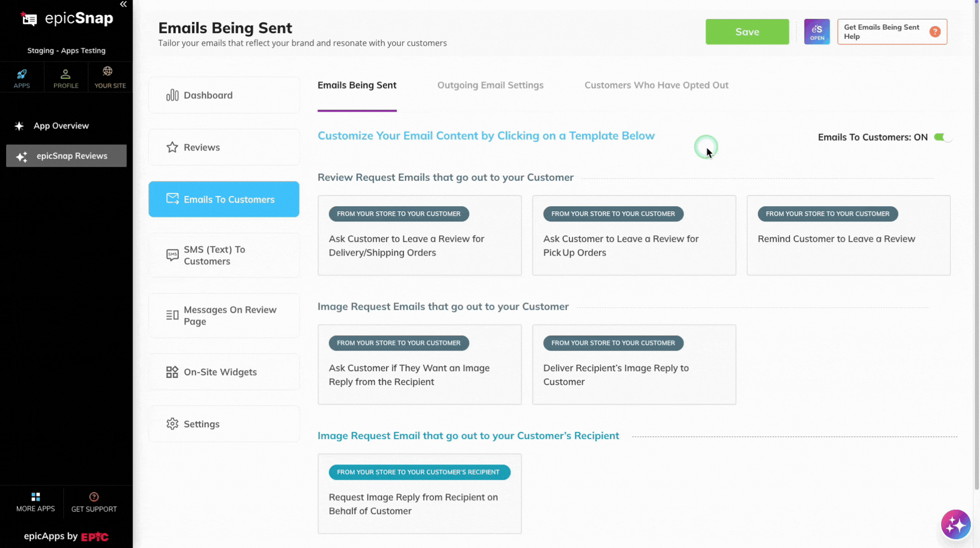Toggle Emails To Customers switch off
This screenshot has height=548, width=980.
[x=942, y=137]
